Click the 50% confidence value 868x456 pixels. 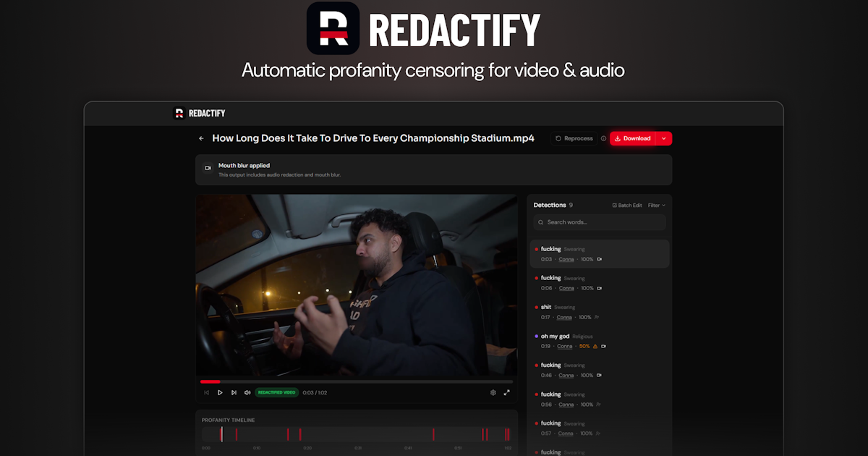584,346
